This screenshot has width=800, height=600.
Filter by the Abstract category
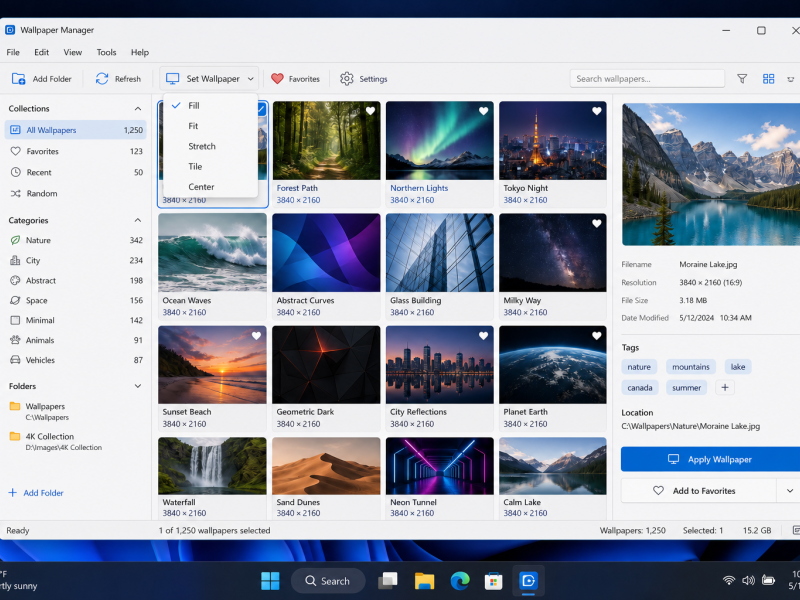tap(76, 280)
